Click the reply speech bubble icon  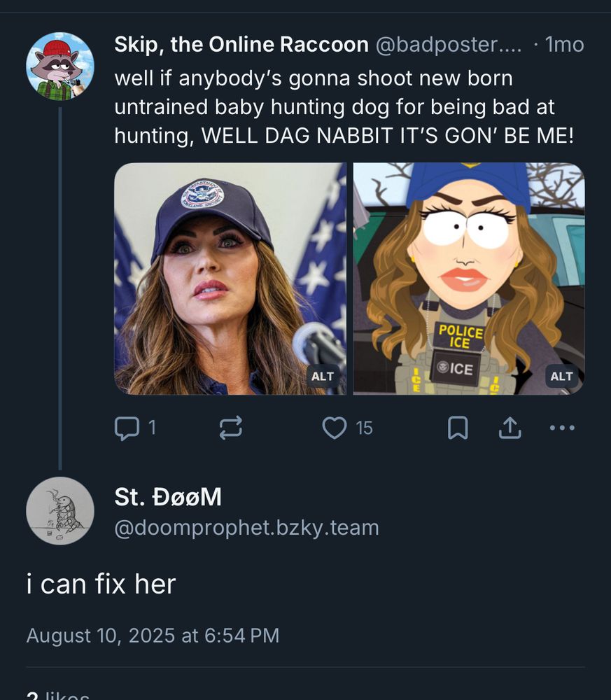pos(127,428)
